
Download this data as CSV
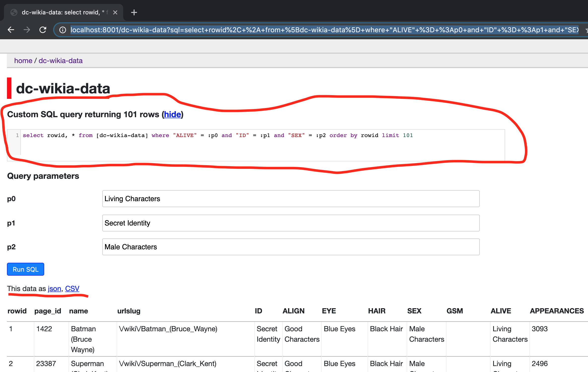point(72,289)
